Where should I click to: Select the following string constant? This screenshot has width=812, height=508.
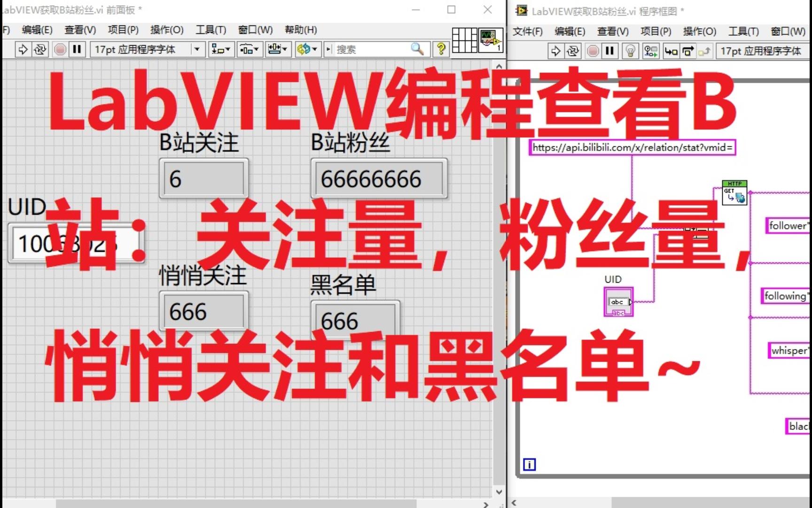click(x=786, y=296)
